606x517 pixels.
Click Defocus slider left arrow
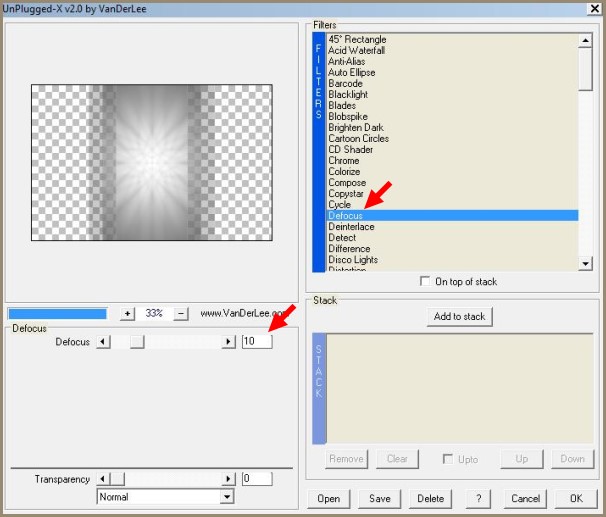pos(103,342)
